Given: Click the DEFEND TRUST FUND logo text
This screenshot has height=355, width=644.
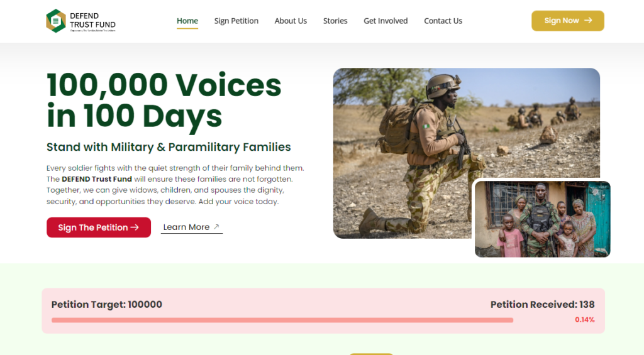Looking at the screenshot, I should (x=92, y=21).
